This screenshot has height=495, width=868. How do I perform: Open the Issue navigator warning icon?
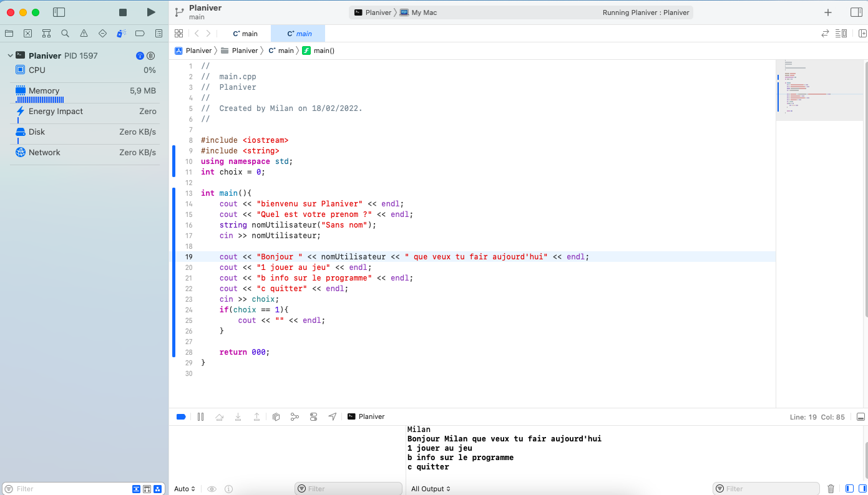84,34
